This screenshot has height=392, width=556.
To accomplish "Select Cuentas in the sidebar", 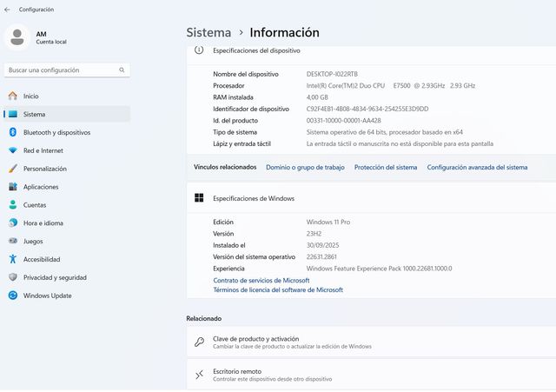I will click(x=35, y=205).
